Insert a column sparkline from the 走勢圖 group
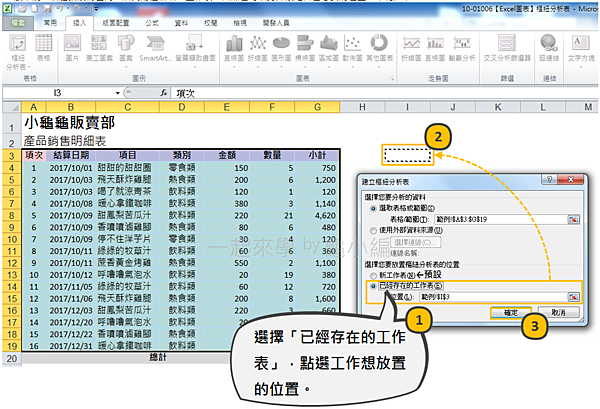 coord(435,47)
